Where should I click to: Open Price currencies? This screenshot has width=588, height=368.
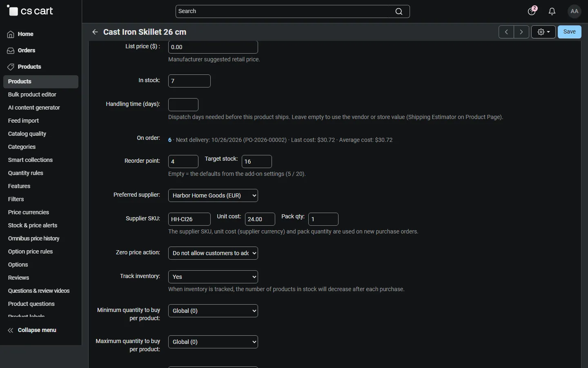pos(29,213)
